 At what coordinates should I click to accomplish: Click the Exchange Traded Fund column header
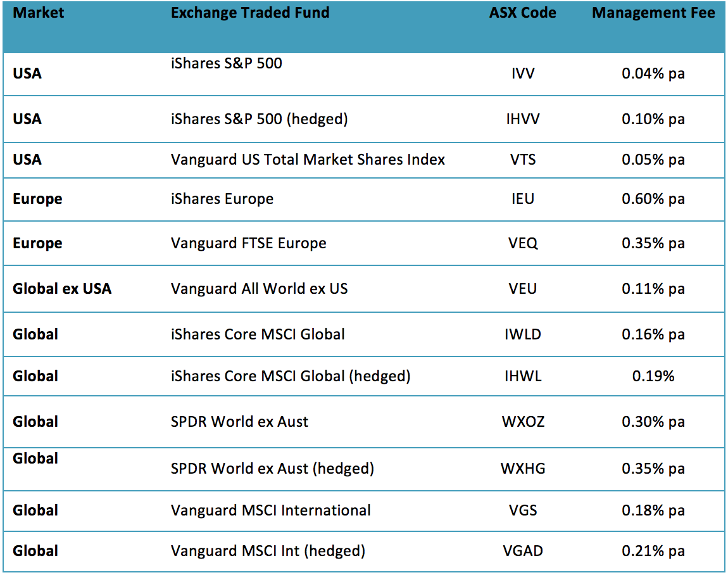pos(250,13)
